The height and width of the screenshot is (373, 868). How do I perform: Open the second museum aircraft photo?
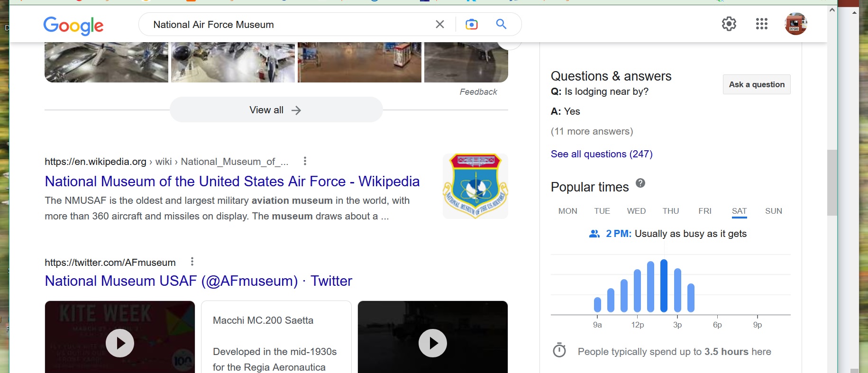pyautogui.click(x=233, y=62)
